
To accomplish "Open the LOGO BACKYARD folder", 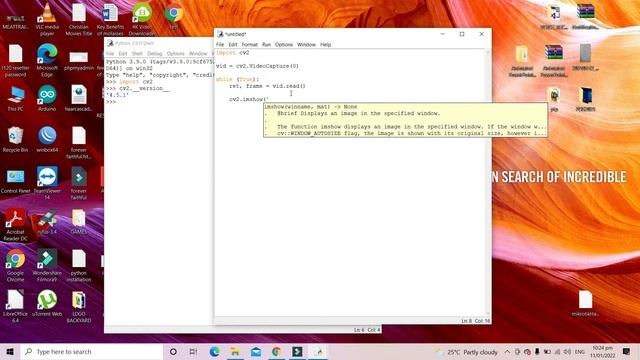I will [x=79, y=307].
